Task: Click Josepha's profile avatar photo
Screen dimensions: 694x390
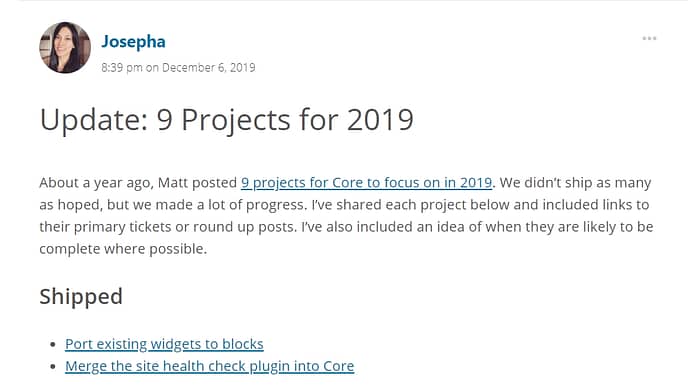Action: point(65,47)
